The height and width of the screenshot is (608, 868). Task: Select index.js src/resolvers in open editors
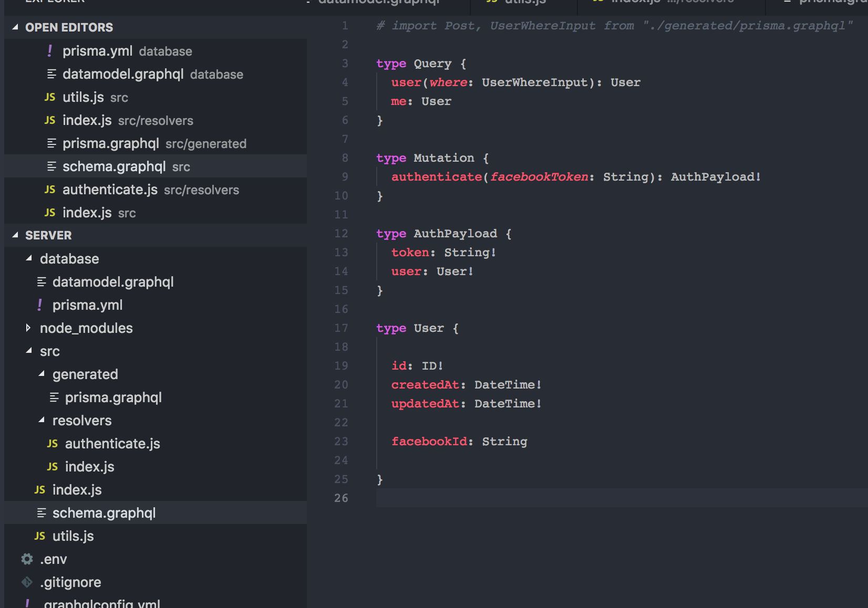tap(156, 120)
